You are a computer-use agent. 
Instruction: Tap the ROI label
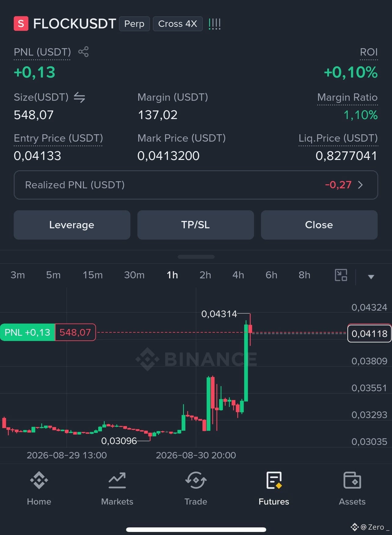coord(369,52)
